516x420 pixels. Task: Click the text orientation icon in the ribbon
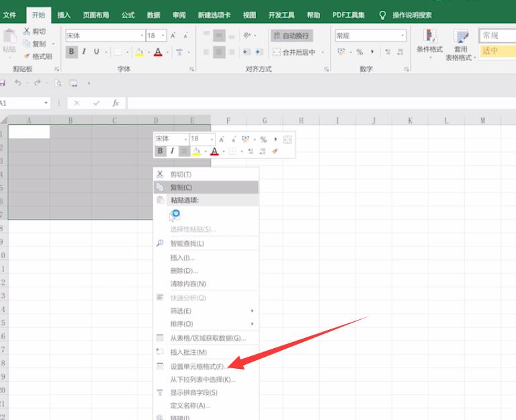[x=247, y=35]
